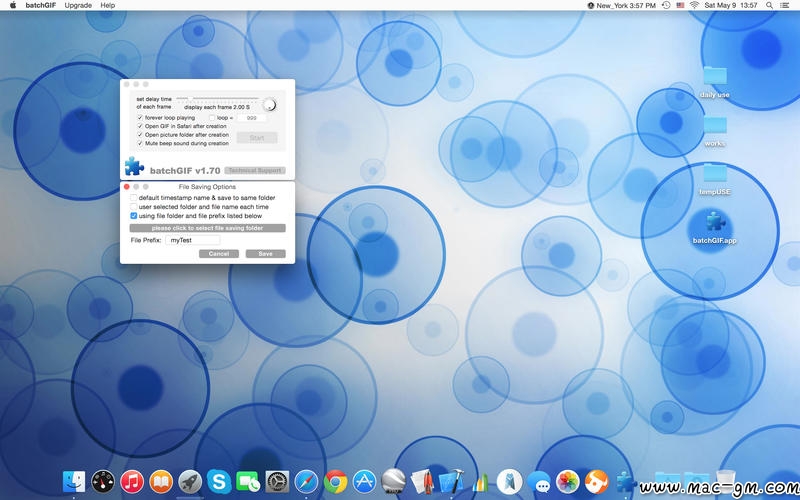
Task: Click batchGIF puzzle icon in the dock
Action: pos(626,481)
